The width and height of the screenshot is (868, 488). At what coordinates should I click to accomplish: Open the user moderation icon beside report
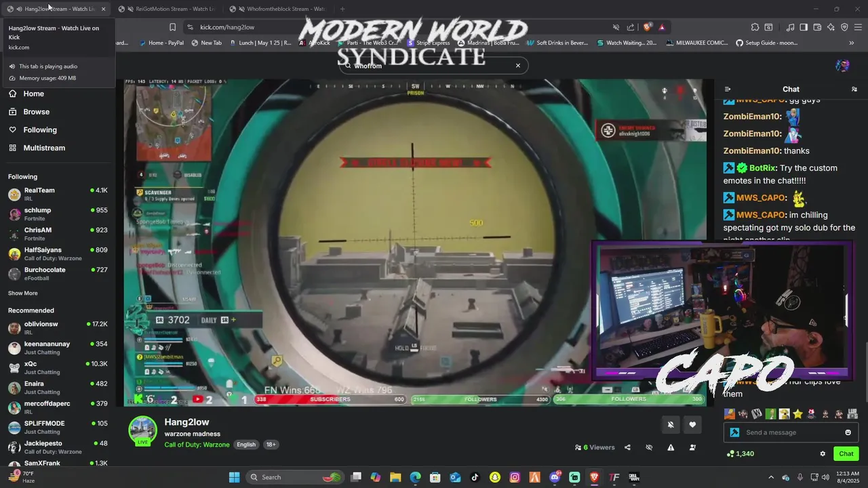(692, 447)
